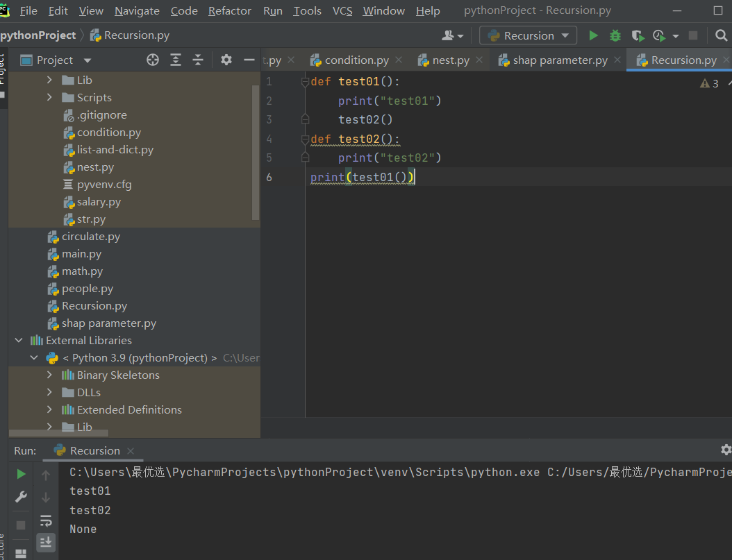Screen dimensions: 732x560
Task: Expand all items in the Project panel
Action: pos(176,60)
